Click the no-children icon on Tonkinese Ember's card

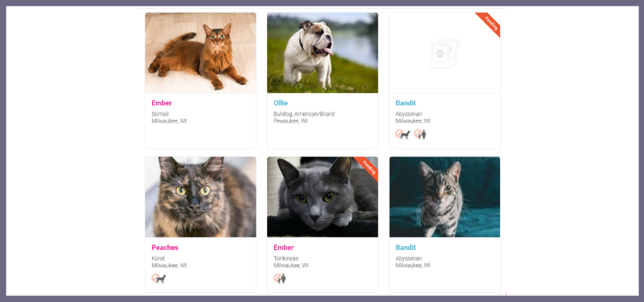279,278
